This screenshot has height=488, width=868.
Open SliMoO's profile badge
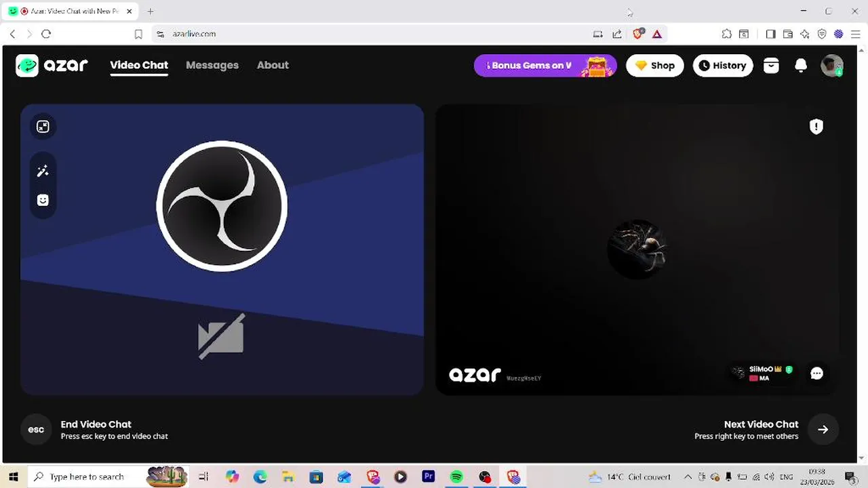(763, 373)
